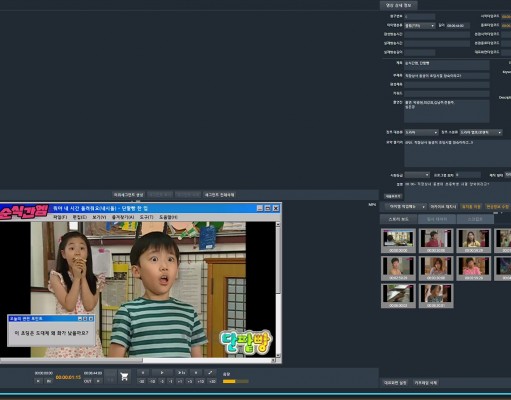Adjust the yellow volume slider

click(235, 381)
